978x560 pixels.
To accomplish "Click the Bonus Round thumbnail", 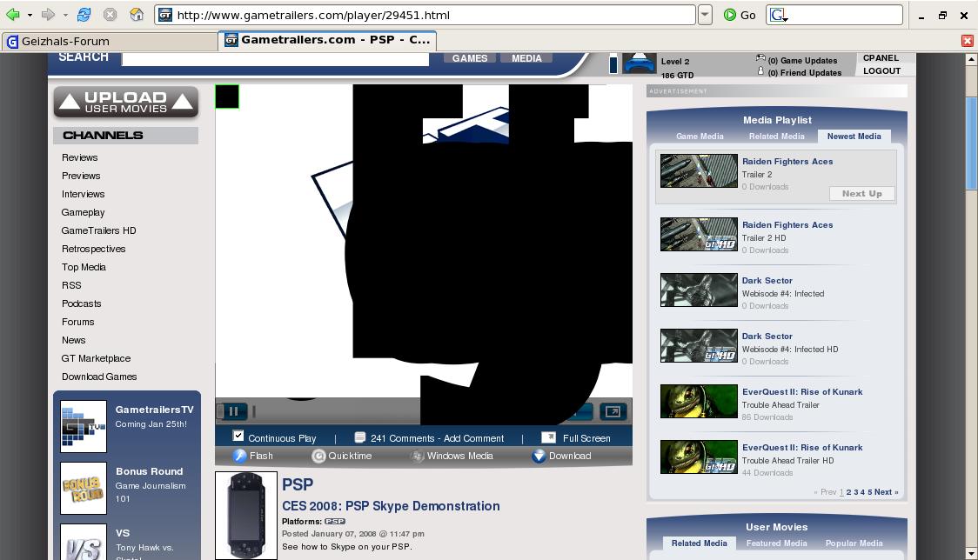I will 84,489.
